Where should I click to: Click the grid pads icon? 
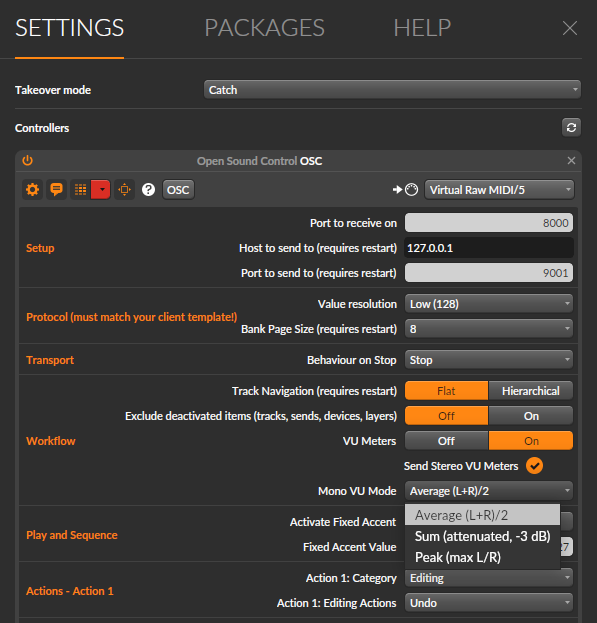tap(81, 190)
